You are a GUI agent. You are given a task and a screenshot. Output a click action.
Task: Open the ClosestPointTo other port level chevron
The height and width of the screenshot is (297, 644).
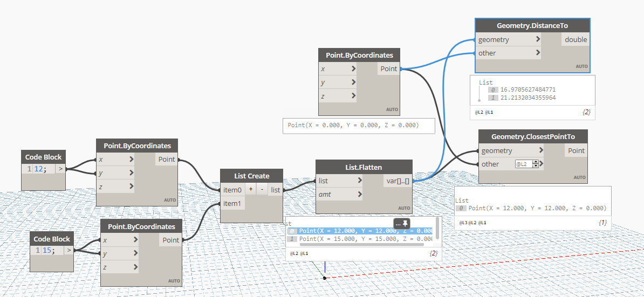click(x=542, y=164)
